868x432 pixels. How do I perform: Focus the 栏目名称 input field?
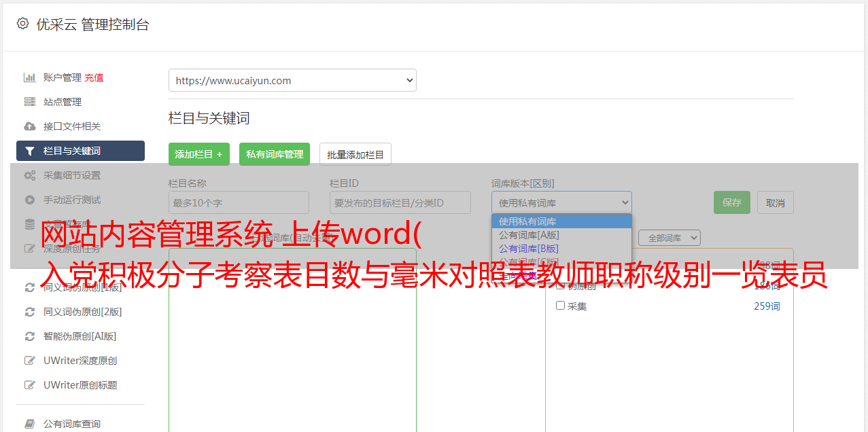pyautogui.click(x=239, y=202)
